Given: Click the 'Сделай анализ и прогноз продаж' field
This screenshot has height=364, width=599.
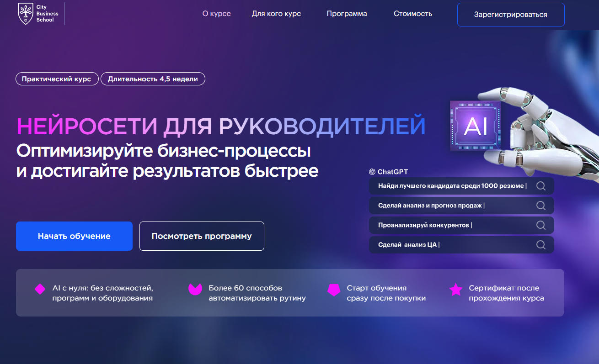Looking at the screenshot, I should pos(461,206).
